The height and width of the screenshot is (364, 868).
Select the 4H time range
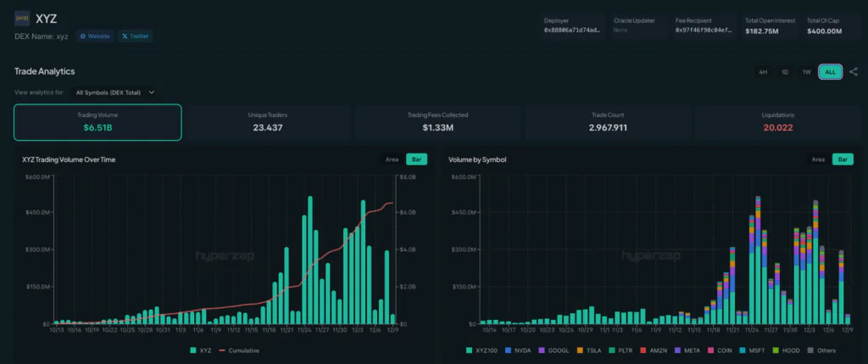pyautogui.click(x=763, y=72)
